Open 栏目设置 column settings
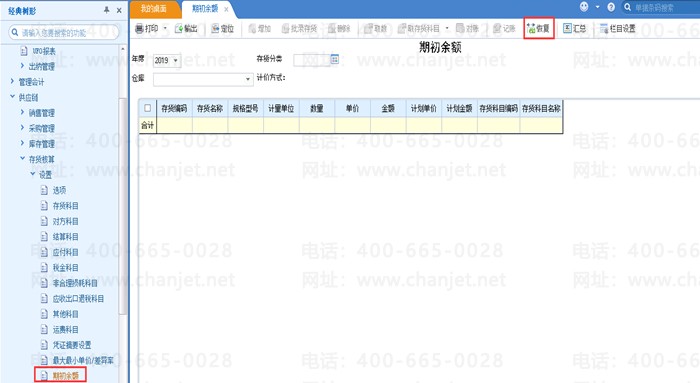Image resolution: width=700 pixels, height=383 pixels. 617,29
